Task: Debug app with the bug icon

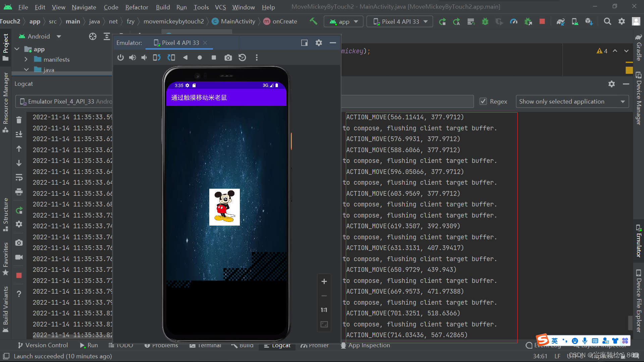Action: tap(485, 21)
